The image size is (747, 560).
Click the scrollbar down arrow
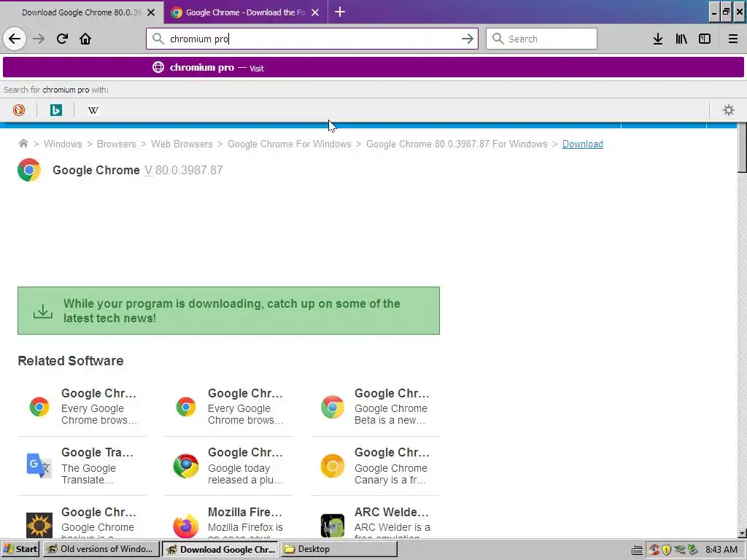click(742, 533)
